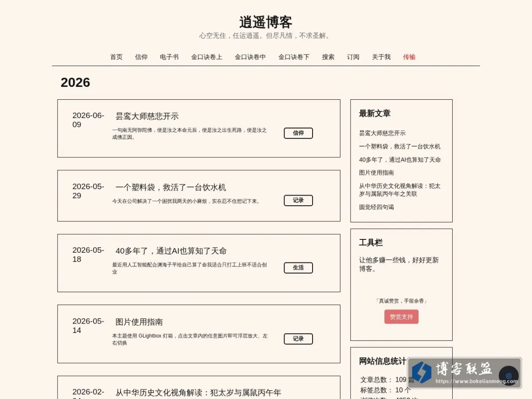Select 金口诀卷下 in the top menu
The height and width of the screenshot is (399, 532).
[x=294, y=57]
